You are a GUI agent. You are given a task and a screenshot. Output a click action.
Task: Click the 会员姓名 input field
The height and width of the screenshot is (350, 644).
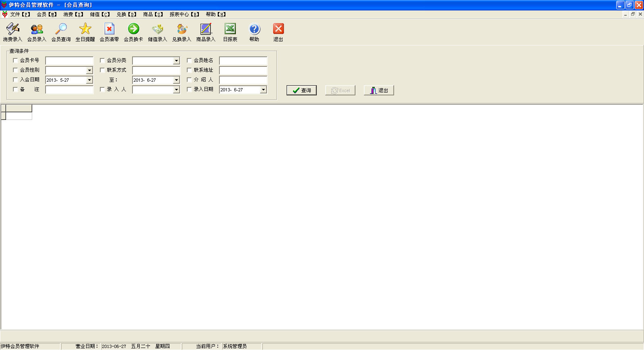(243, 61)
